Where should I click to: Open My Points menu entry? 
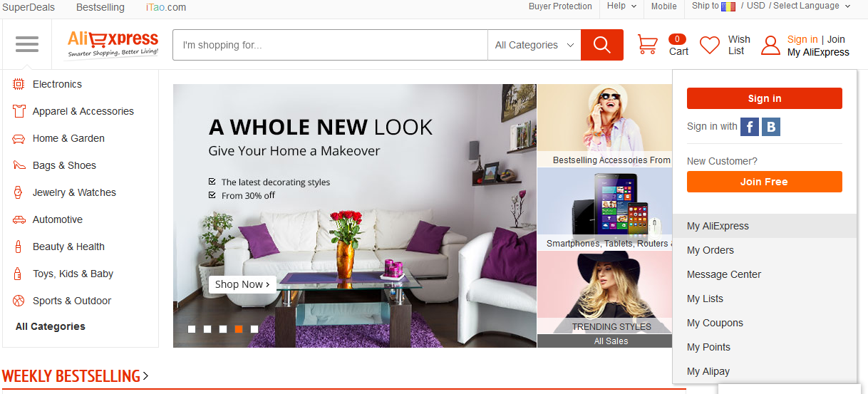pos(765,347)
